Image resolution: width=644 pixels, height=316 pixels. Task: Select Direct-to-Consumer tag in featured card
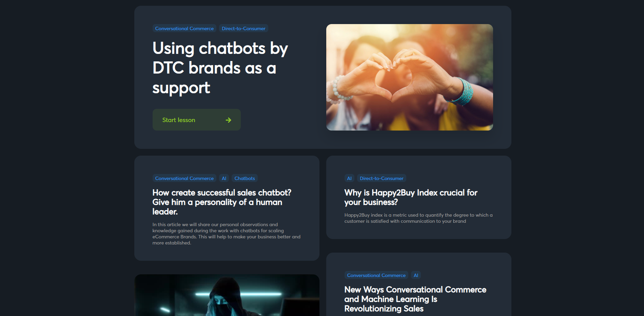pyautogui.click(x=243, y=28)
